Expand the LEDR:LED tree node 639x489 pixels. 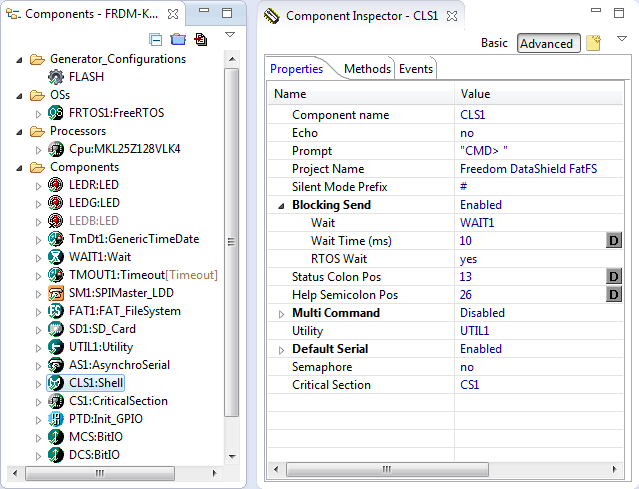point(39,185)
